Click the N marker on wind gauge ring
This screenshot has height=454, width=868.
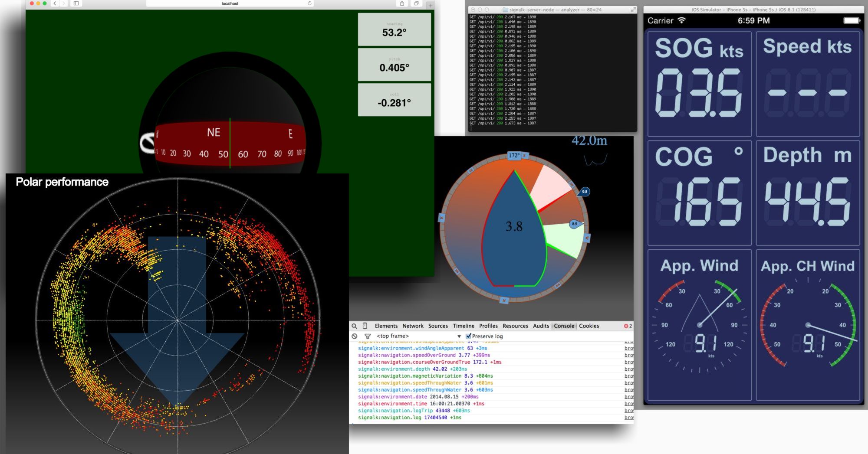pyautogui.click(x=504, y=300)
